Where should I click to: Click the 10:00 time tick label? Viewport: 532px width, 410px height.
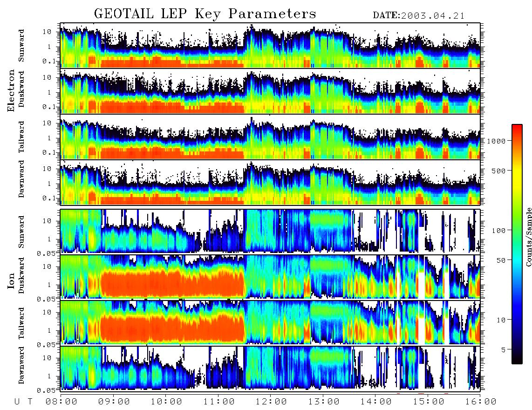[x=166, y=402]
